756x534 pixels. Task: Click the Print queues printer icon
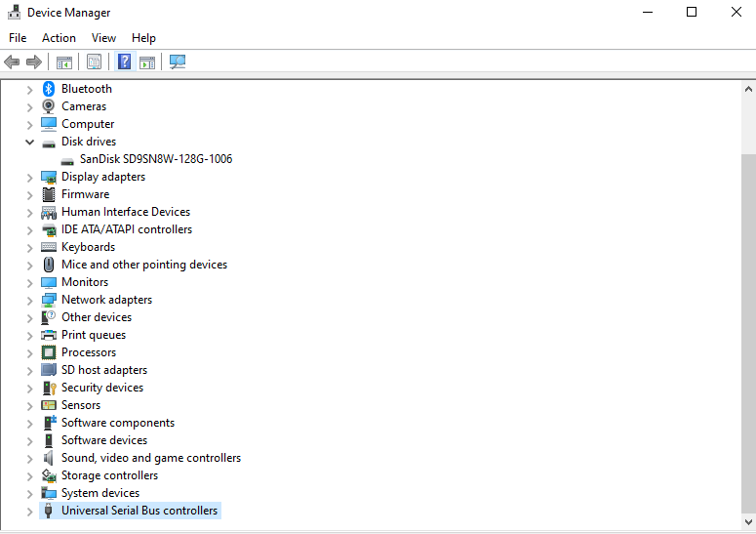tap(49, 335)
